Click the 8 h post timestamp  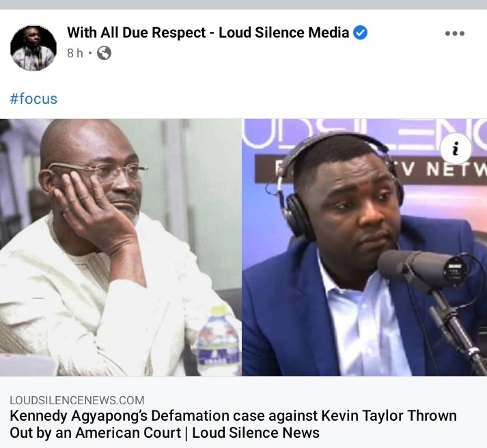[x=75, y=53]
